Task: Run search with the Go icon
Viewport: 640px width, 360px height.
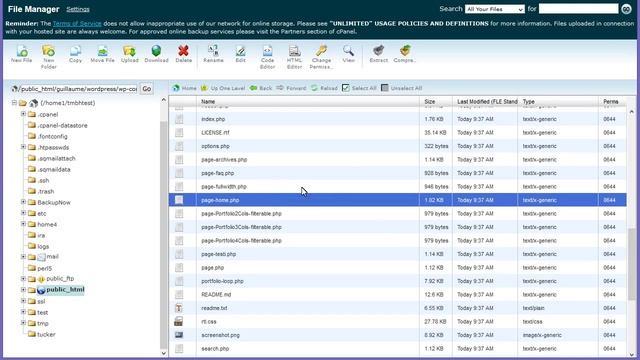Action: (626, 9)
